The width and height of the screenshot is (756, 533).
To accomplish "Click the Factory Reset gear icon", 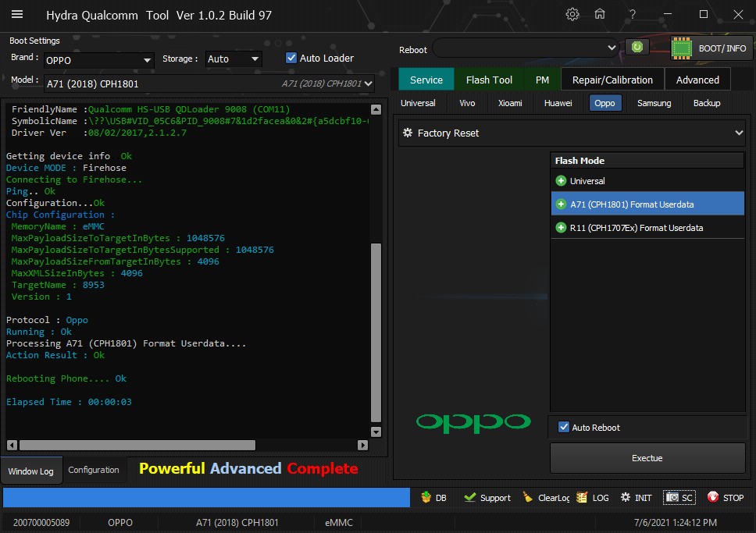I will coord(408,133).
